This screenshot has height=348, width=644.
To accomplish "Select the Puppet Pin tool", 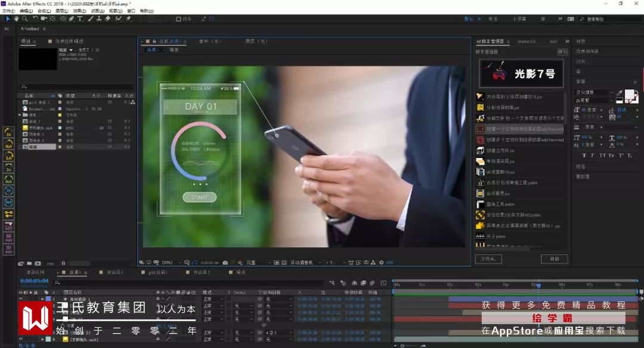I will tap(129, 19).
